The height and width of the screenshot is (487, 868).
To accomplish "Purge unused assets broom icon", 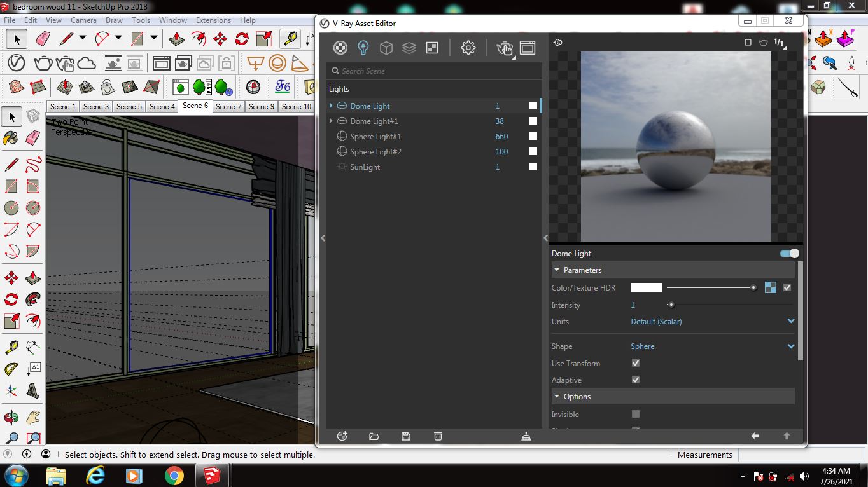I will point(526,436).
